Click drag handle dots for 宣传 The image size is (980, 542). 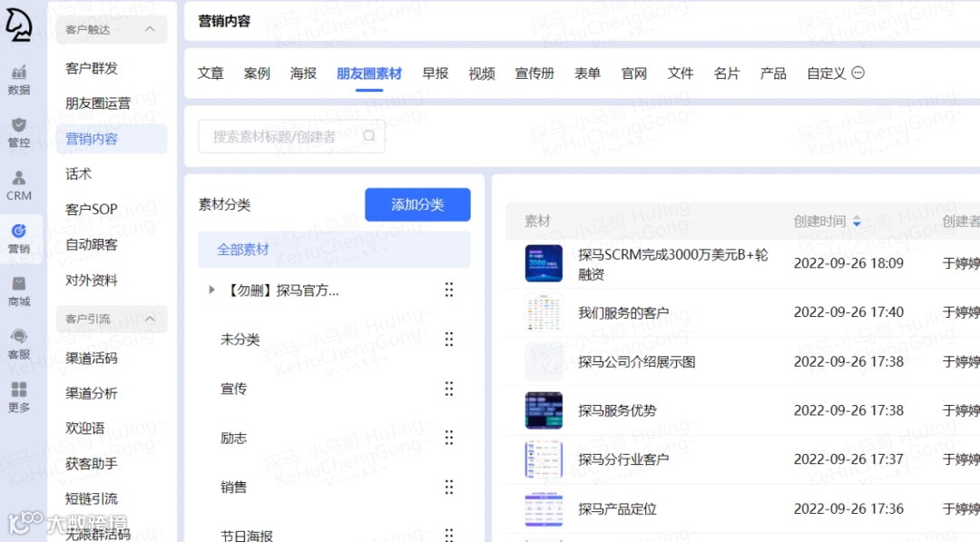pos(449,389)
